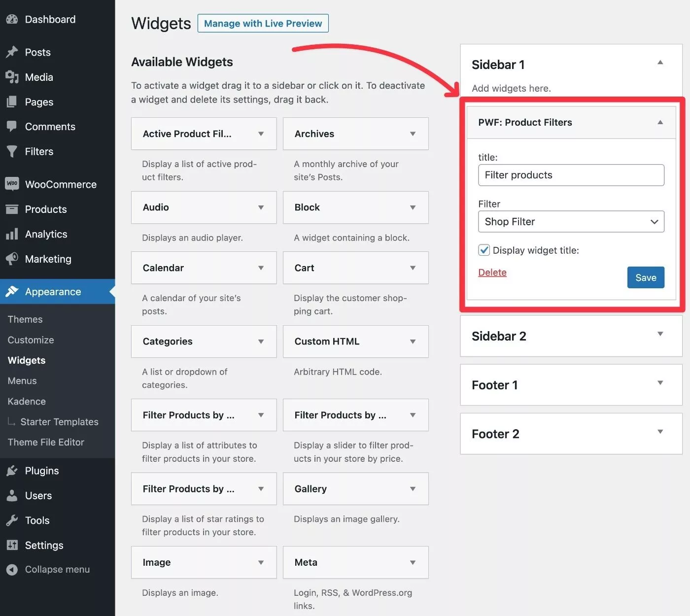Viewport: 690px width, 616px height.
Task: Expand the Meta widget arrow
Action: click(x=413, y=562)
